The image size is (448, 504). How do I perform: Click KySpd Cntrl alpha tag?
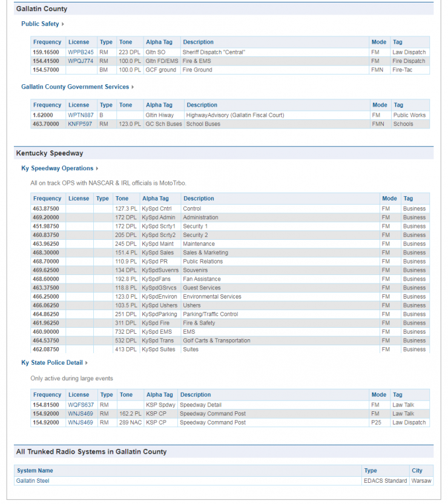pyautogui.click(x=157, y=208)
